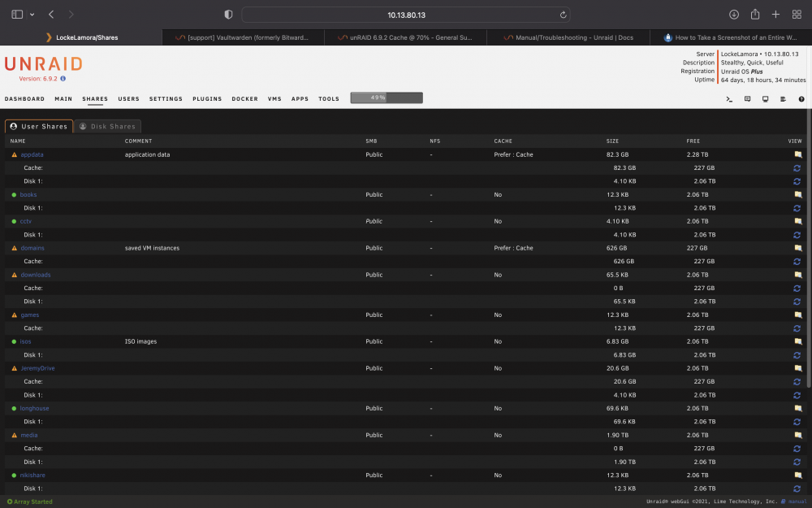Recompute downloads Disk 1 refresh icon
Viewport: 812px width, 508px height.
pyautogui.click(x=797, y=302)
